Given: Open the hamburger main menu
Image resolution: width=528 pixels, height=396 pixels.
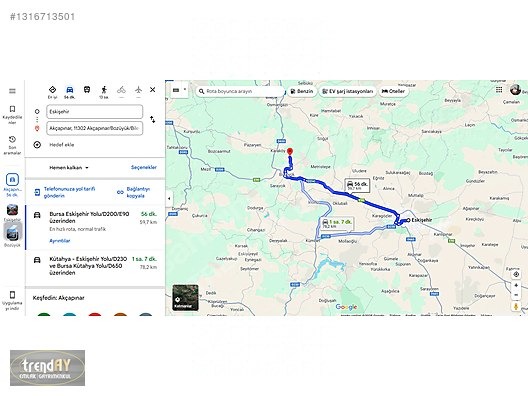Looking at the screenshot, I should (12, 91).
